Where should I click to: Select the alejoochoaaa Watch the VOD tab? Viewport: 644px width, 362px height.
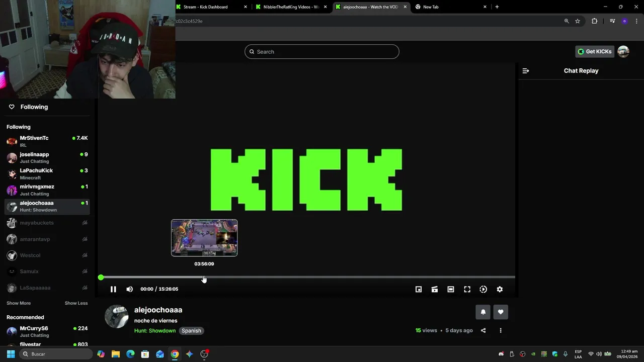coord(371,7)
